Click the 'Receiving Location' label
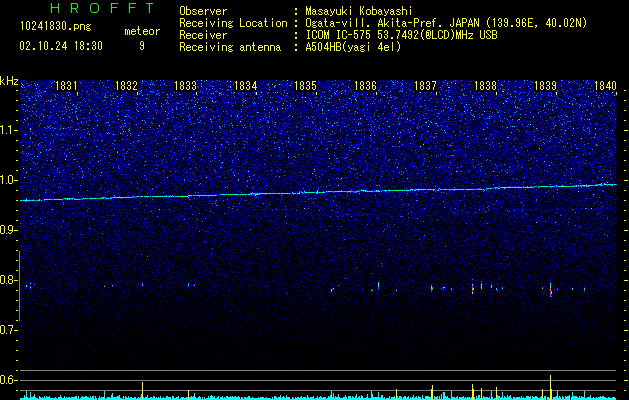629x400 pixels. coord(233,23)
